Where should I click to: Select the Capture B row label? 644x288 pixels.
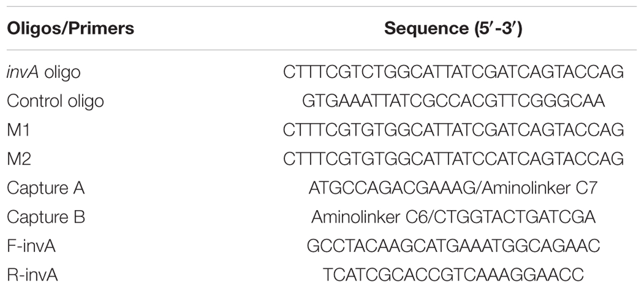pyautogui.click(x=46, y=217)
